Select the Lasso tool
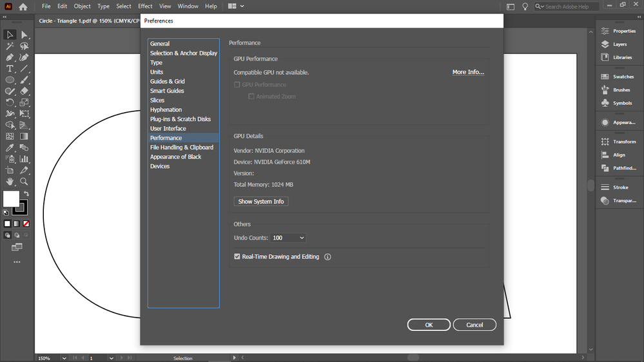The image size is (644, 362). tap(24, 46)
